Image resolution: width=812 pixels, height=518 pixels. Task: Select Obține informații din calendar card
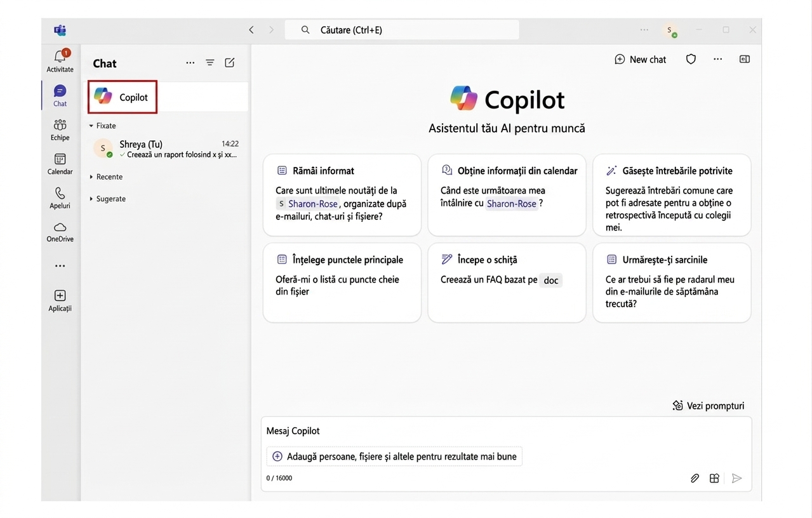click(507, 195)
